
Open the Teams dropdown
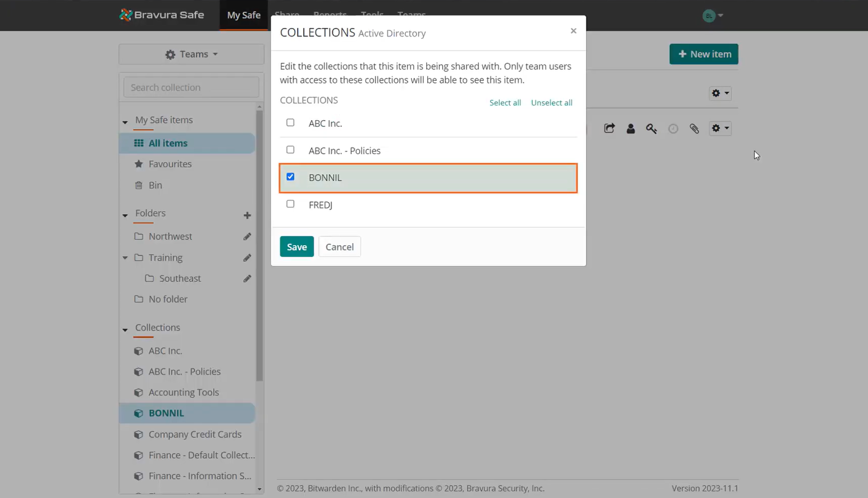(x=191, y=54)
